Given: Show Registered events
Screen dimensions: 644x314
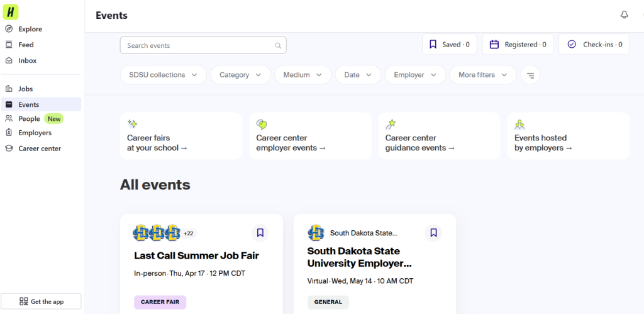Looking at the screenshot, I should [x=518, y=45].
